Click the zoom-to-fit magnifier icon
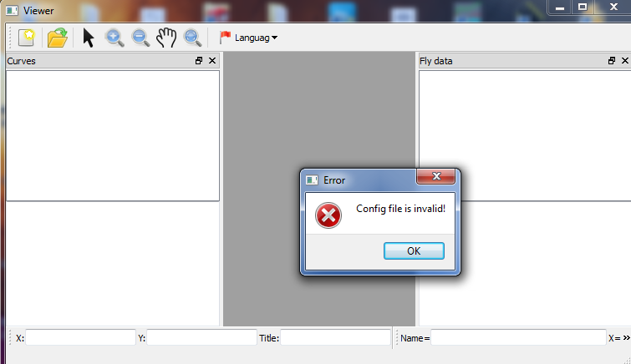This screenshot has width=631, height=364. (x=192, y=38)
